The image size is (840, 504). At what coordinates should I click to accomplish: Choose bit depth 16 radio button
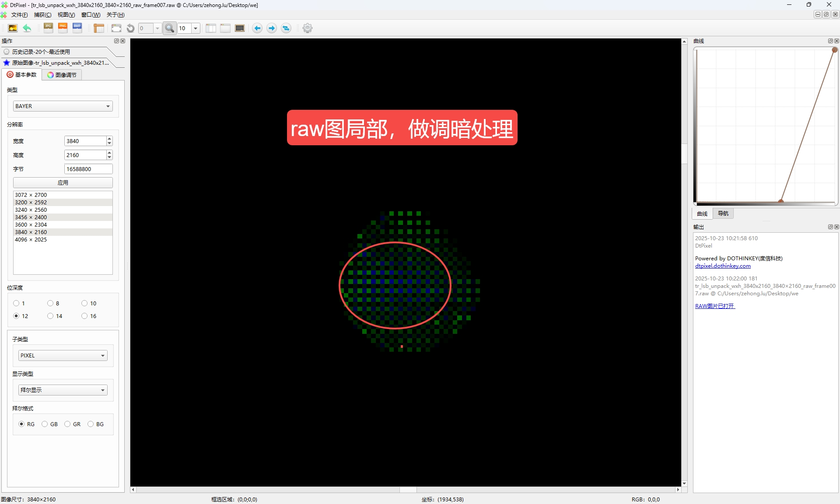84,316
